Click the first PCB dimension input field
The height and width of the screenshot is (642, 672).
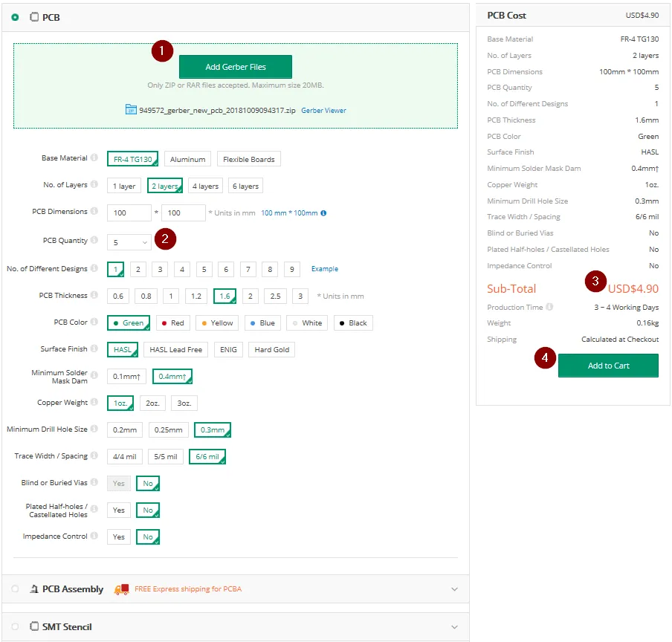(x=129, y=213)
